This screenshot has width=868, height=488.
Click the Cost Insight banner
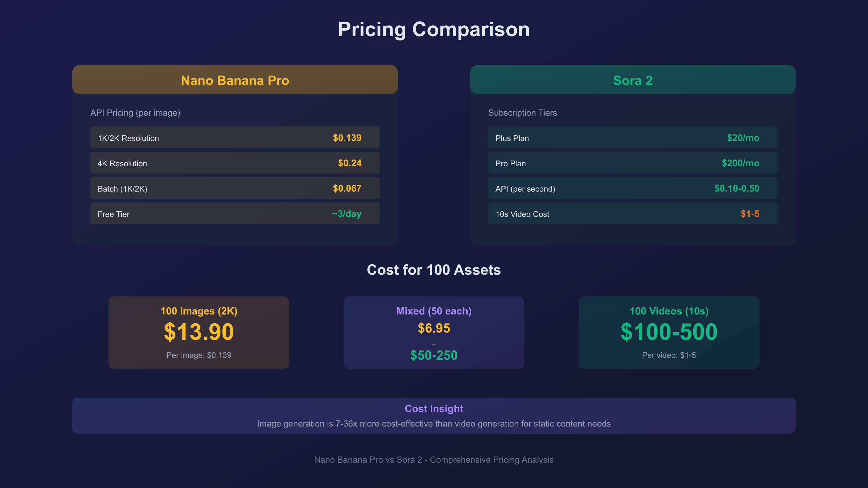coord(434,416)
